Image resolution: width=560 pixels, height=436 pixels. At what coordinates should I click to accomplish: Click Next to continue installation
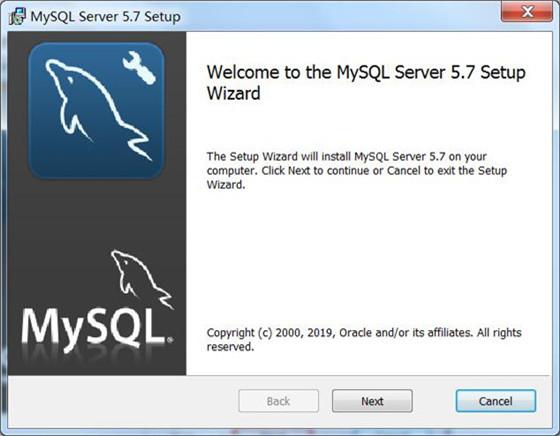(x=372, y=401)
